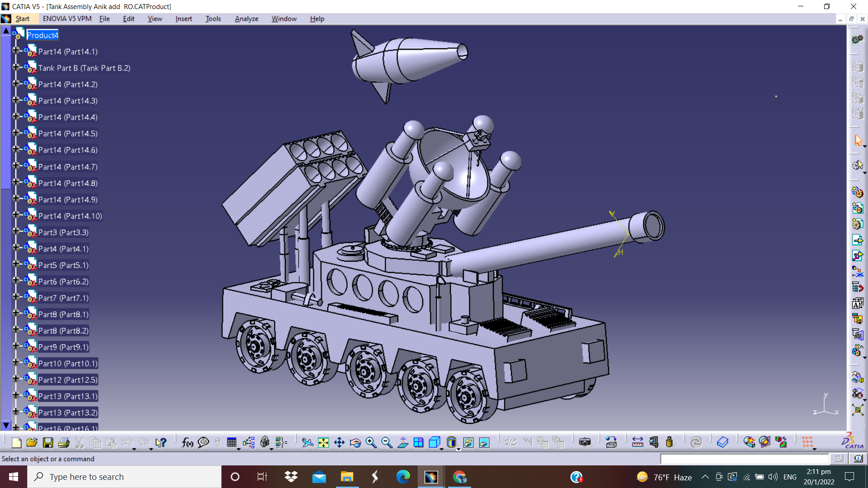Click the Normal View icon

click(x=403, y=442)
